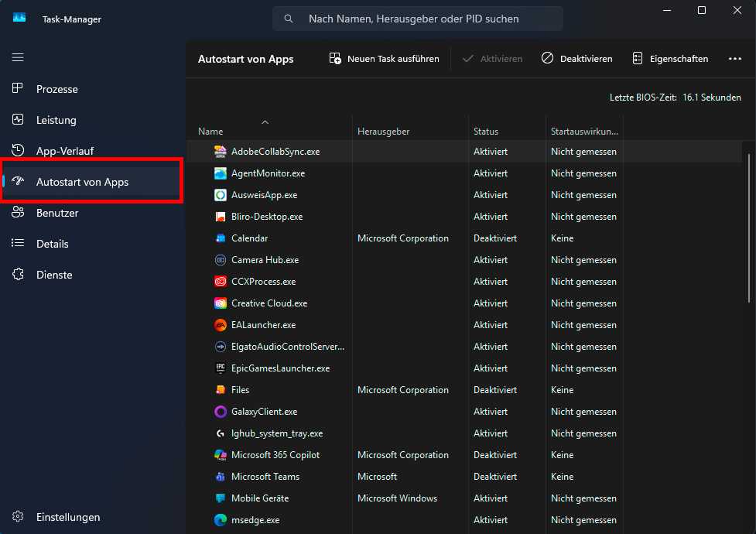Image resolution: width=756 pixels, height=534 pixels.
Task: Switch to the Leistung page
Action: pos(91,120)
